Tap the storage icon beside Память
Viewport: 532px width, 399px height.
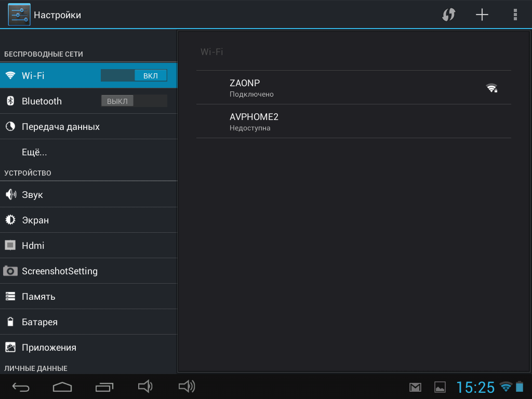(x=10, y=296)
